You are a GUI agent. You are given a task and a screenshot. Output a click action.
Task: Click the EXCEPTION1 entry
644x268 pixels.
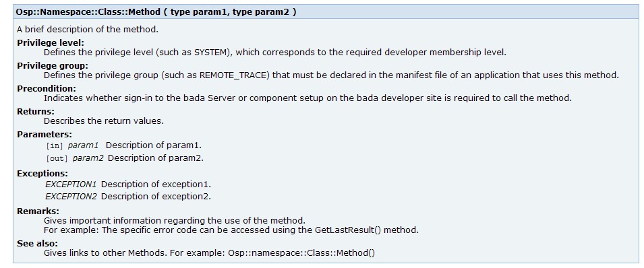(x=128, y=185)
